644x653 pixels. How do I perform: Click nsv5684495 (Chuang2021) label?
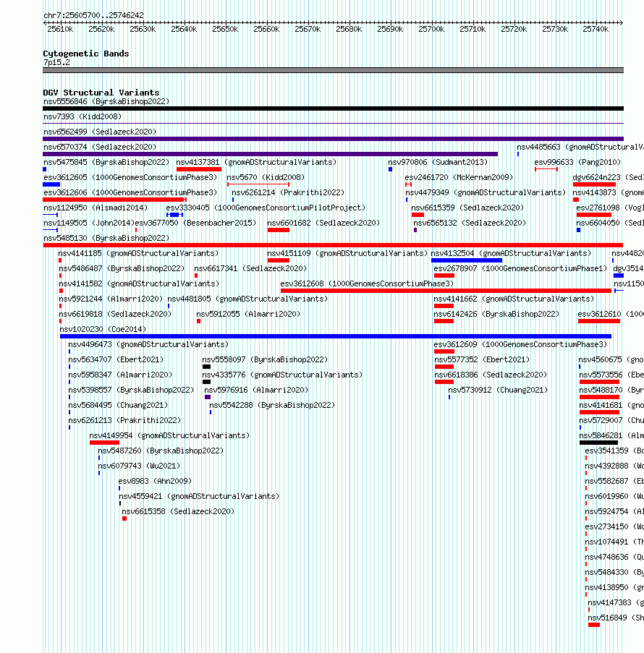pyautogui.click(x=118, y=405)
